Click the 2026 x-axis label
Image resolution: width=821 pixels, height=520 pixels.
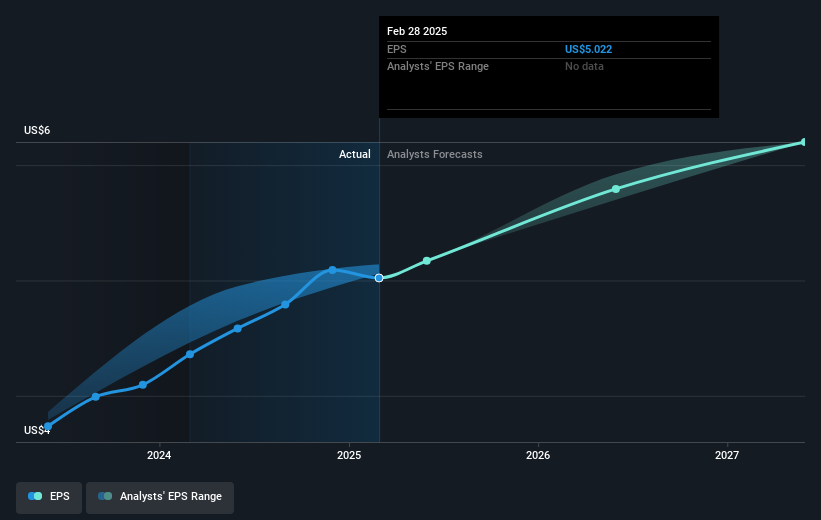coord(538,455)
